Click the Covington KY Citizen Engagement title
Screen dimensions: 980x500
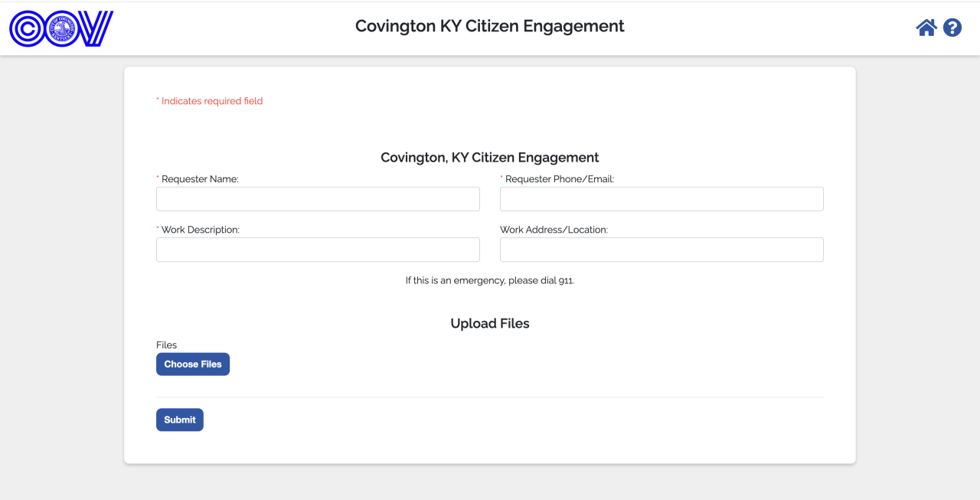click(x=489, y=25)
